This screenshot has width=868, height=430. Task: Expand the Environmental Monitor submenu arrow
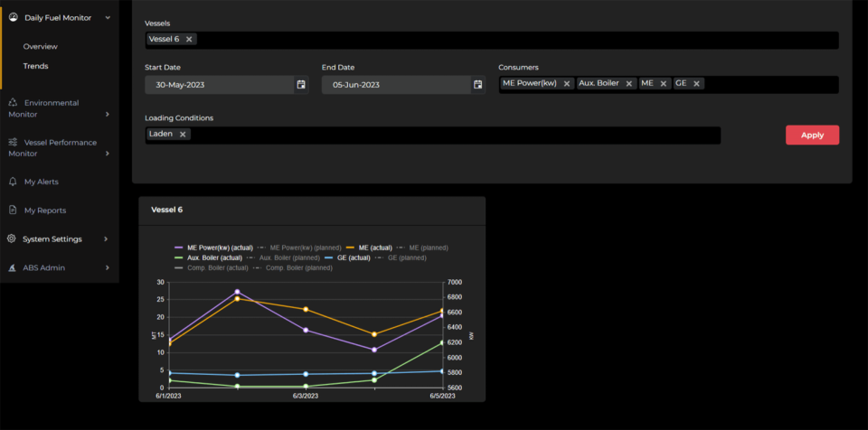tap(108, 114)
